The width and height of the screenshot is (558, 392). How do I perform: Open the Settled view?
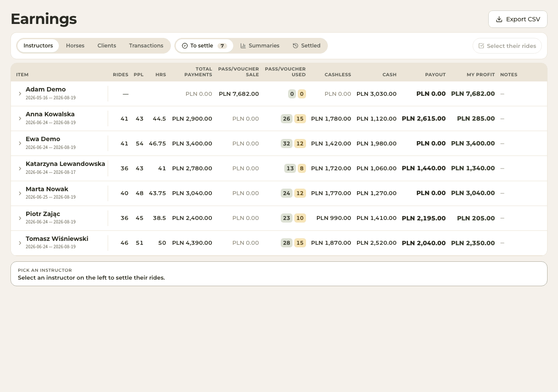coord(306,46)
